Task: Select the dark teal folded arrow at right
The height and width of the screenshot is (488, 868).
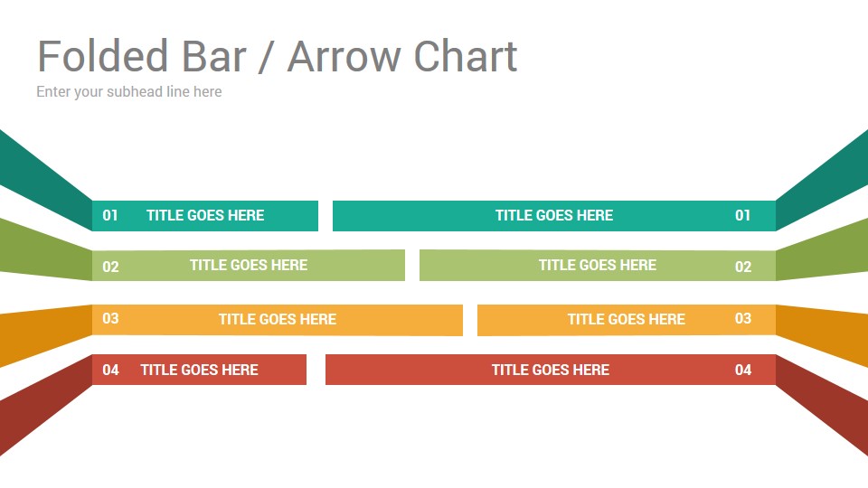Action: pyautogui.click(x=822, y=180)
